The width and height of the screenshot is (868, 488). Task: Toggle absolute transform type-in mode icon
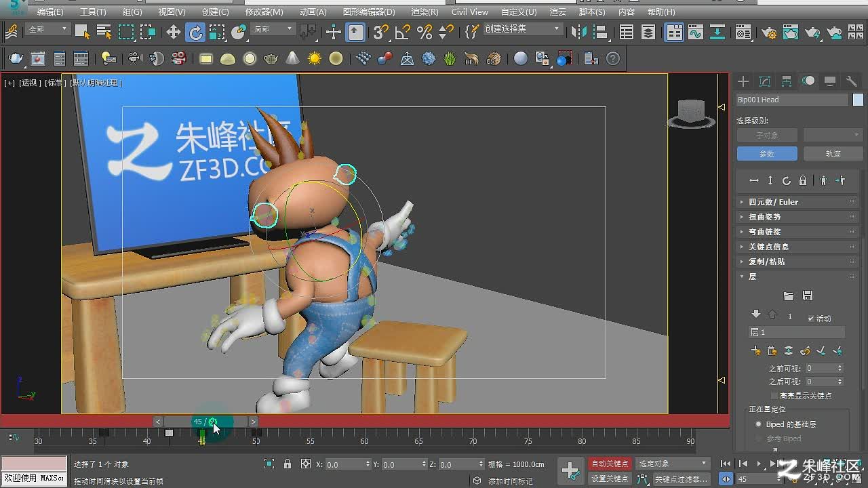306,464
